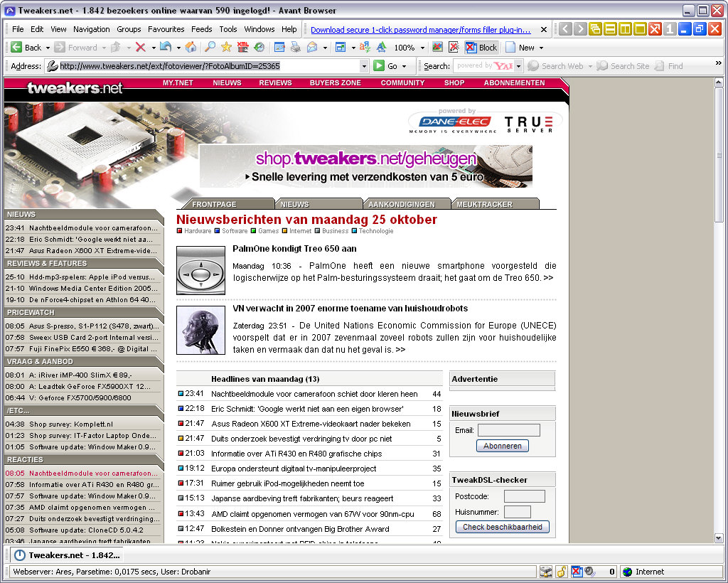Open Favourites star icon

coord(226,48)
